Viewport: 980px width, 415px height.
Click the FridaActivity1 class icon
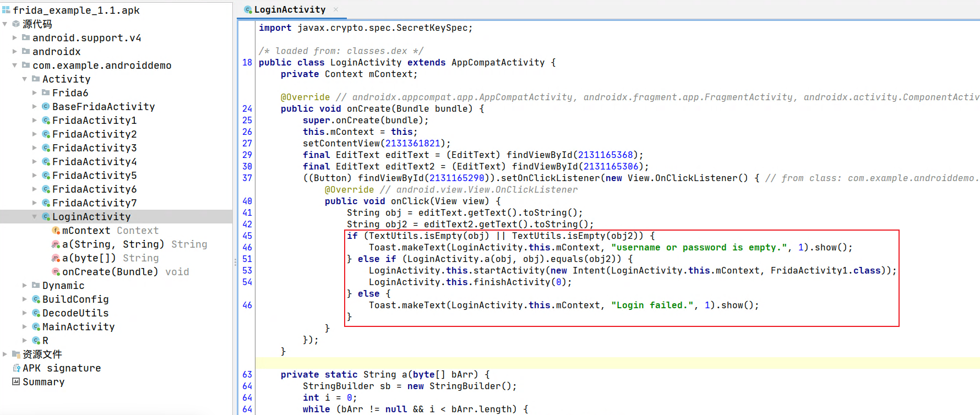click(x=46, y=120)
